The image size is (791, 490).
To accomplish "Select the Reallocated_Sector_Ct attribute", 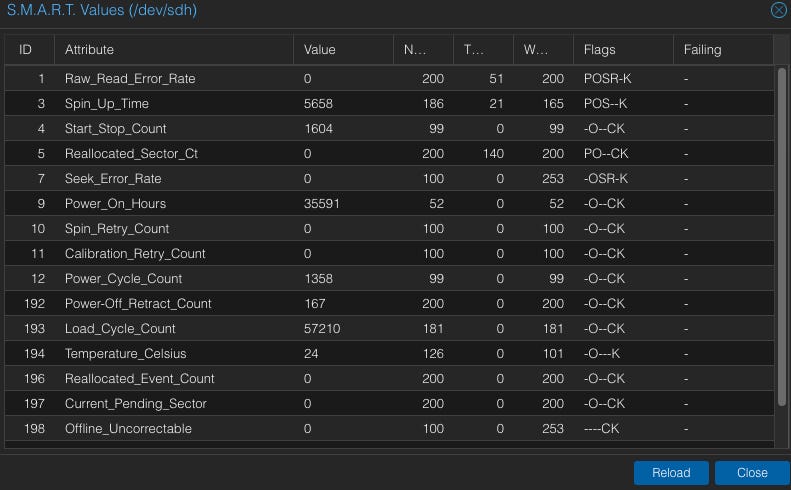I will pos(131,153).
